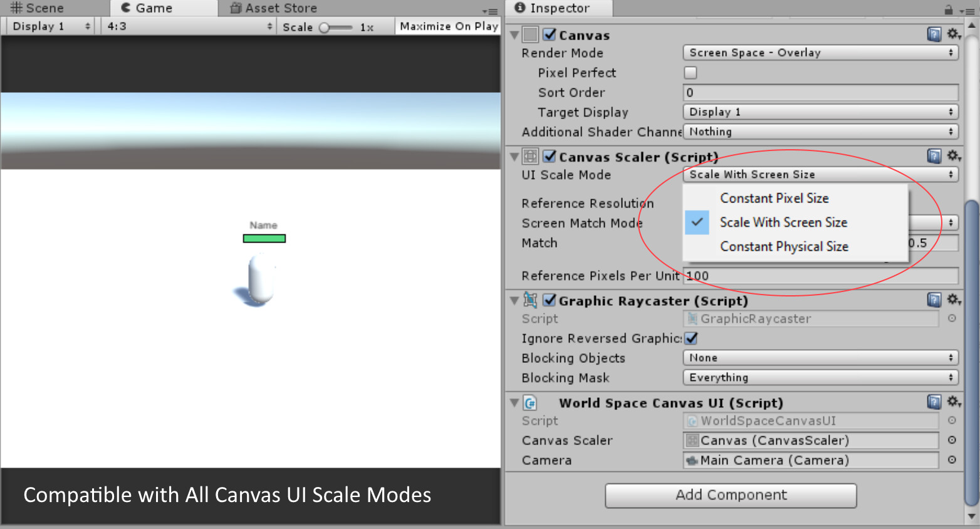
Task: Switch to the Scene tab
Action: pos(38,8)
